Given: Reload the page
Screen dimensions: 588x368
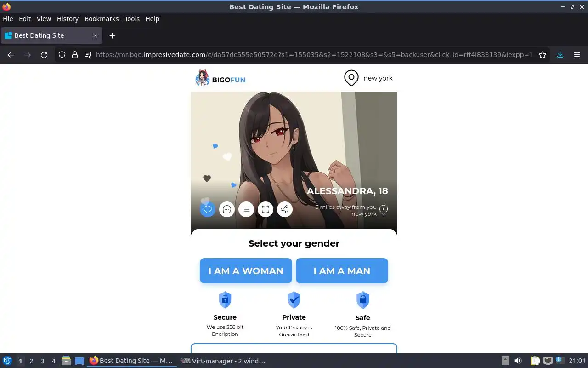Looking at the screenshot, I should click(44, 55).
